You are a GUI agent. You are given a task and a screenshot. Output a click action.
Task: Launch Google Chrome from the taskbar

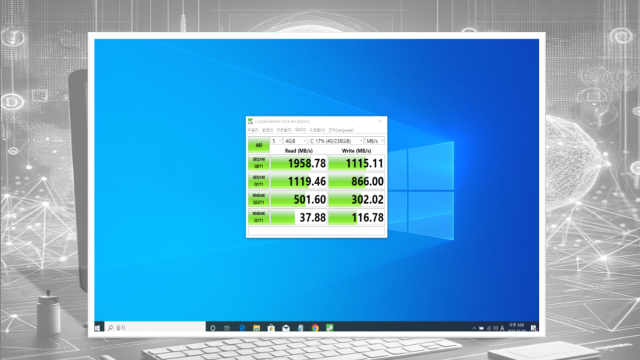[x=315, y=328]
